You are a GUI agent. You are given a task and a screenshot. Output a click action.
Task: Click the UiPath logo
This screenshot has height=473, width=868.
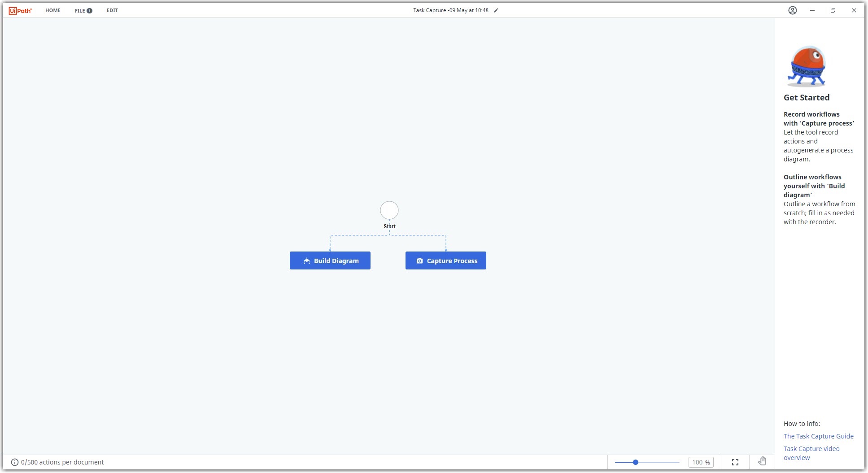(x=20, y=9)
